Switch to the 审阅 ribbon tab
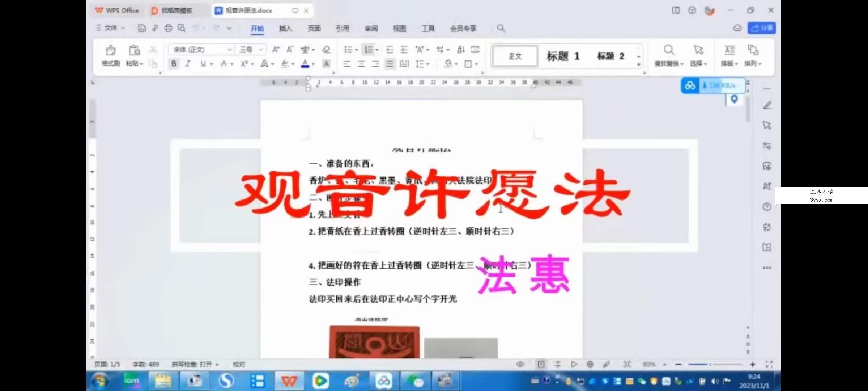Screen dimensions: 868x391 click(x=371, y=28)
